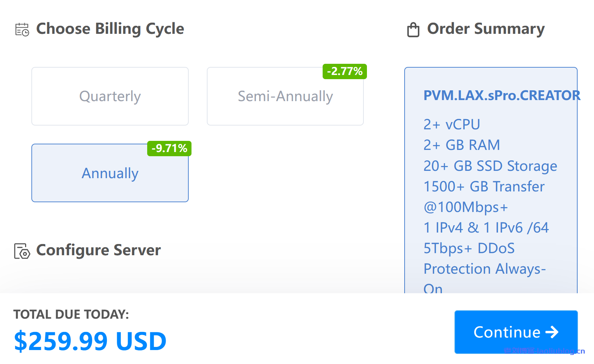Select the Semi-Annually billing cycle
594x364 pixels.
285,96
